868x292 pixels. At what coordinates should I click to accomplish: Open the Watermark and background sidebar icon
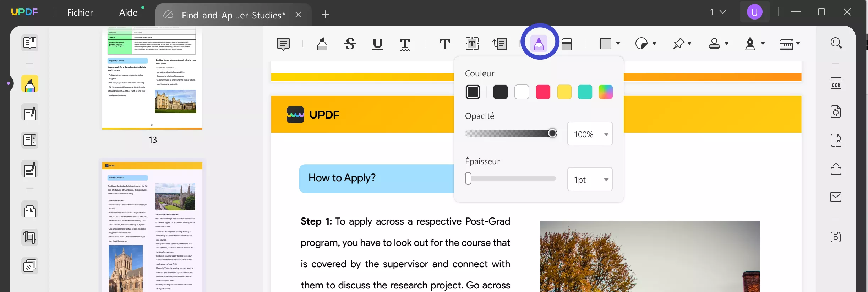[30, 266]
